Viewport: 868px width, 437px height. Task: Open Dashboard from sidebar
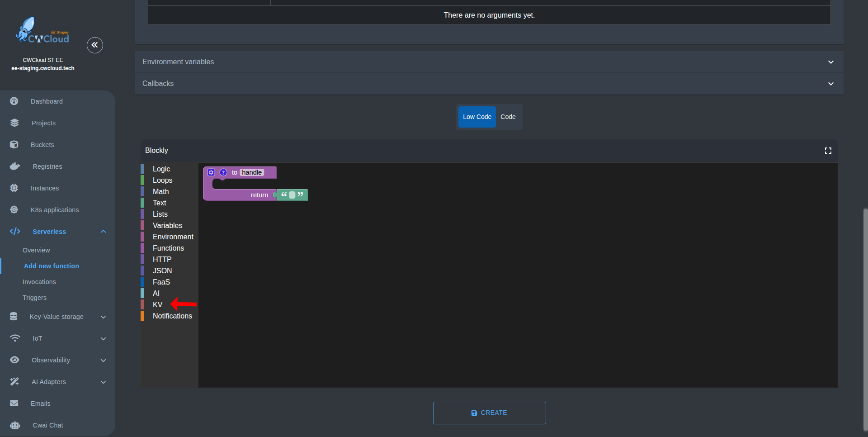[47, 101]
